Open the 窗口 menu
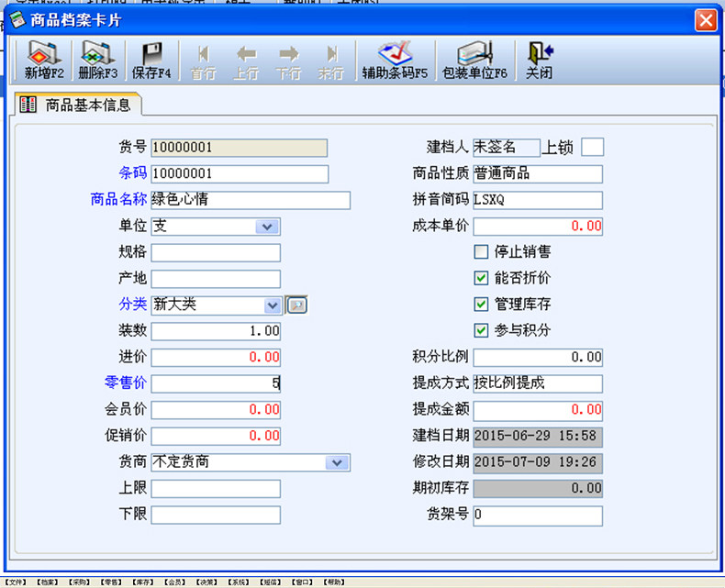The image size is (725, 588). pos(303,582)
